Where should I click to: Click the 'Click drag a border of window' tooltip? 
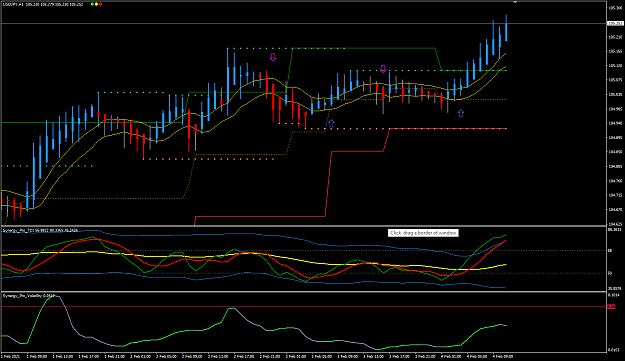pyautogui.click(x=423, y=233)
